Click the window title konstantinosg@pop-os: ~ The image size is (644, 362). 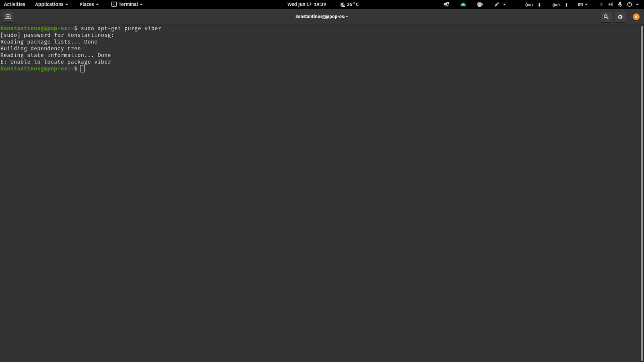point(322,17)
